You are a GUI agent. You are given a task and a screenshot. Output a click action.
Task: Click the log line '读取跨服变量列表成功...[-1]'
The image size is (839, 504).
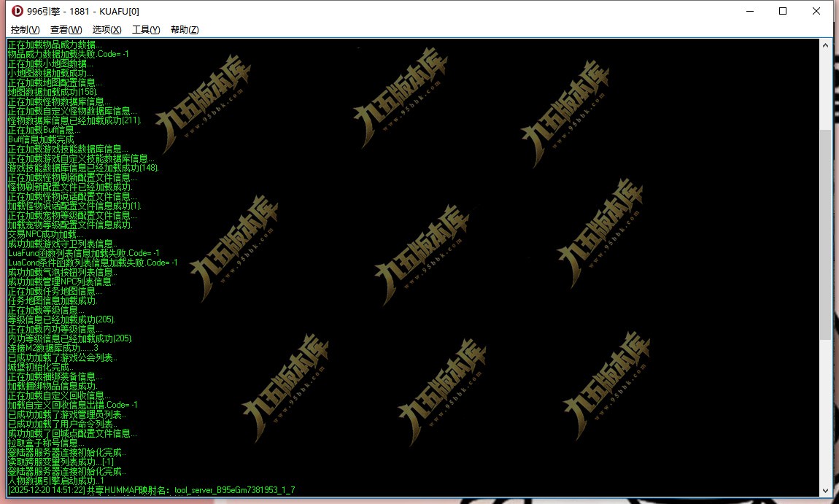pos(61,462)
